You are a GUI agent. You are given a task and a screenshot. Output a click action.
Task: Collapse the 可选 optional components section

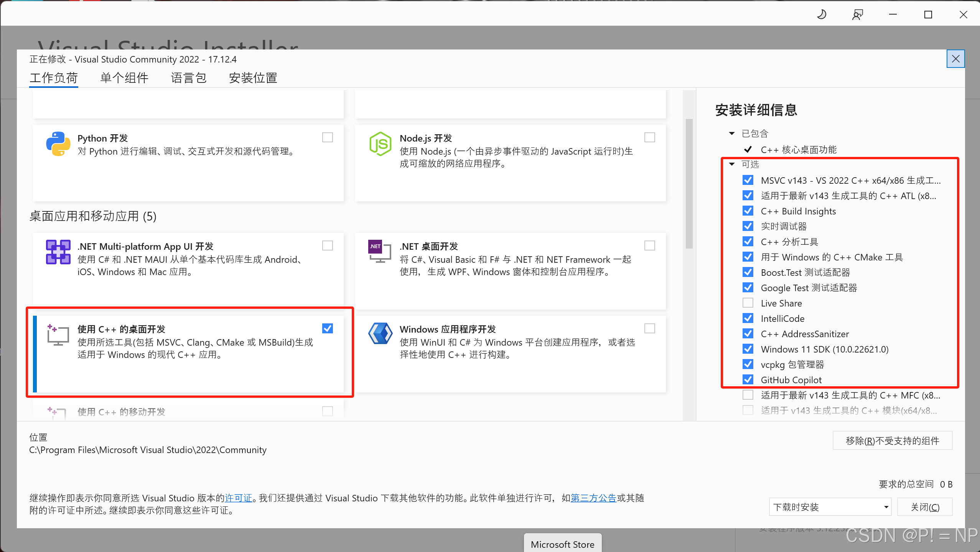(732, 164)
